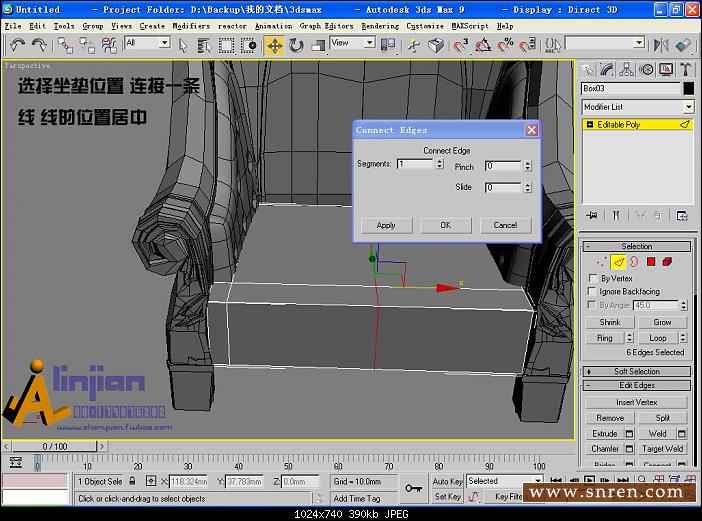
Task: Select the Rotate transform tool
Action: (x=296, y=45)
